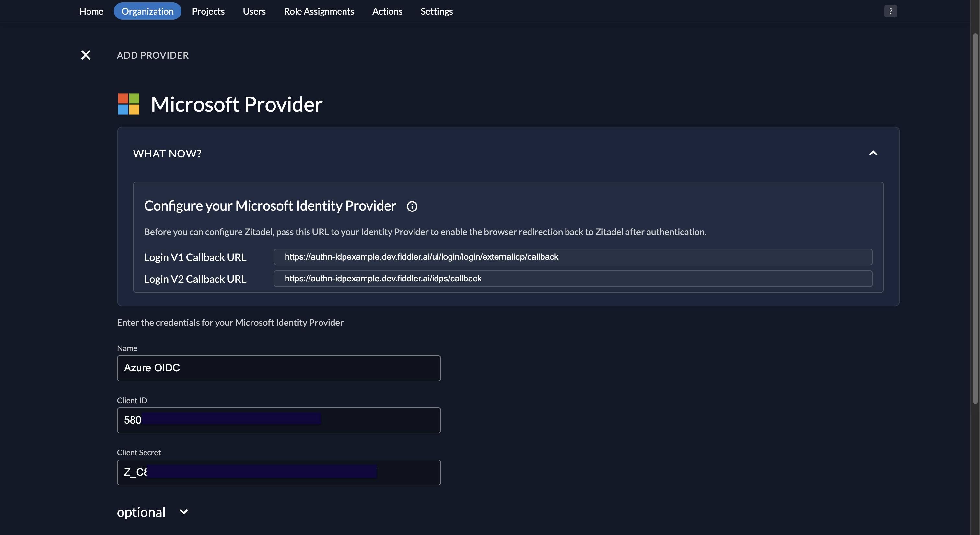This screenshot has width=980, height=535.
Task: Close the Add Provider page with X
Action: click(86, 55)
